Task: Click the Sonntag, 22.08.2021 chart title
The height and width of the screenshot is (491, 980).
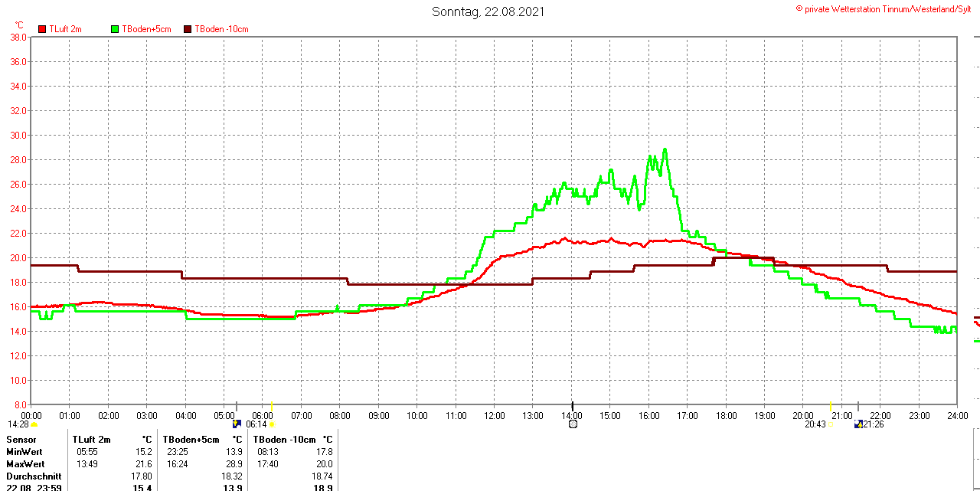Action: coord(488,11)
